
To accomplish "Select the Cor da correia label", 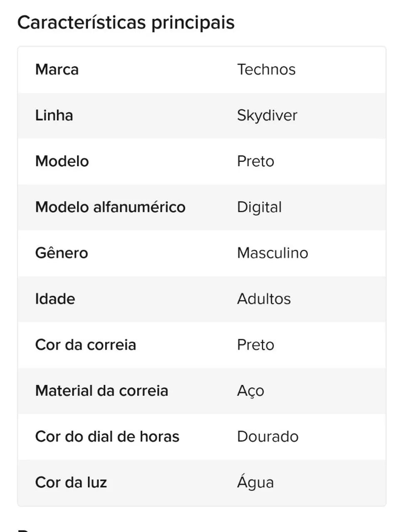I will click(x=86, y=345).
